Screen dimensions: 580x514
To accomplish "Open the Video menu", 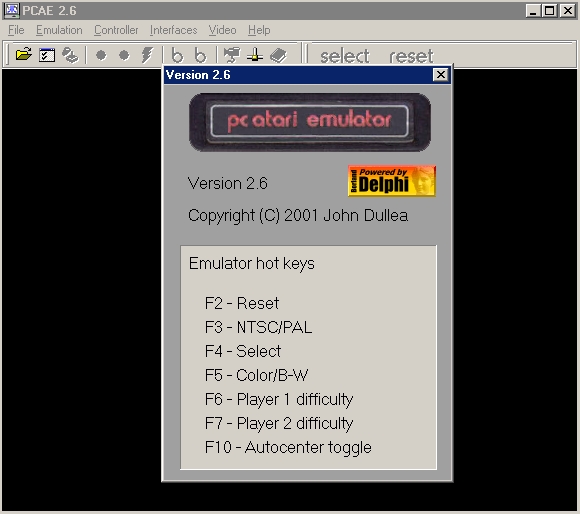I will [222, 30].
